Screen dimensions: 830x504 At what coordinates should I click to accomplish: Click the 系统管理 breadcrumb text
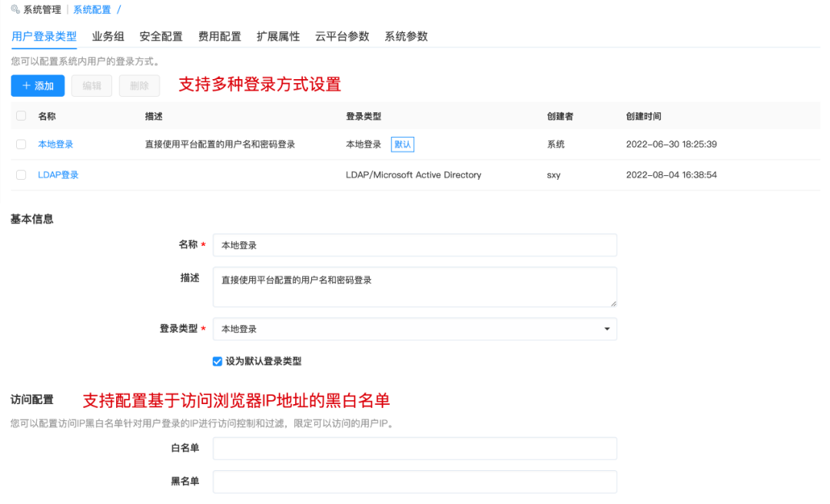[x=41, y=9]
